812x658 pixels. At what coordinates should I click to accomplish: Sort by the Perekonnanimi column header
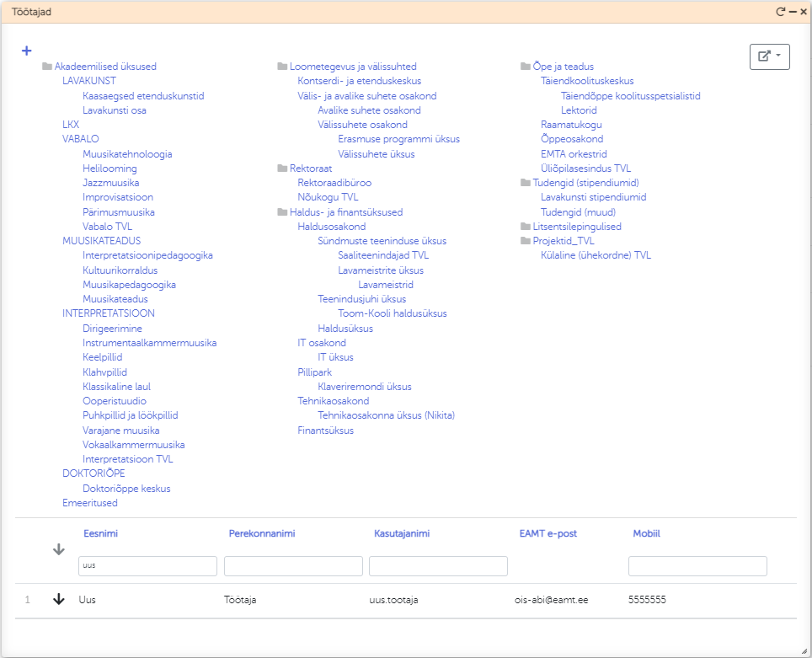[261, 533]
